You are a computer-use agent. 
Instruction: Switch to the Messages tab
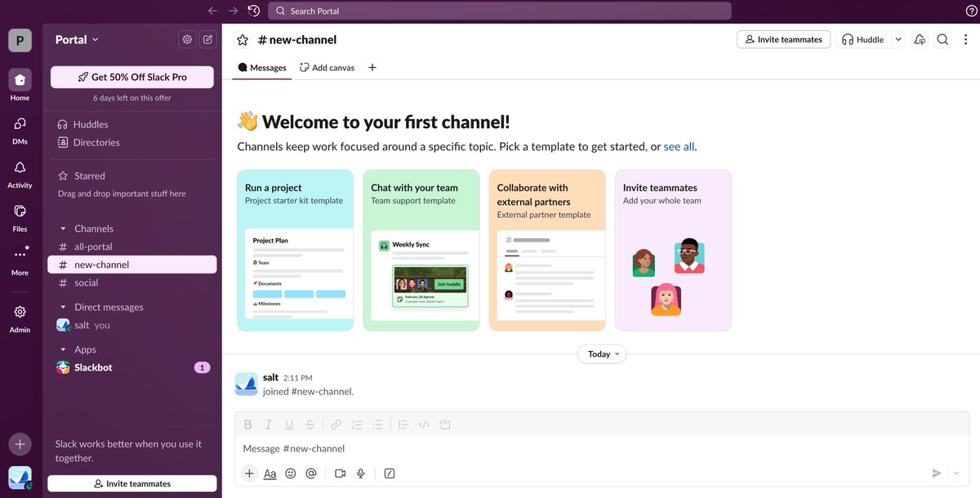262,68
